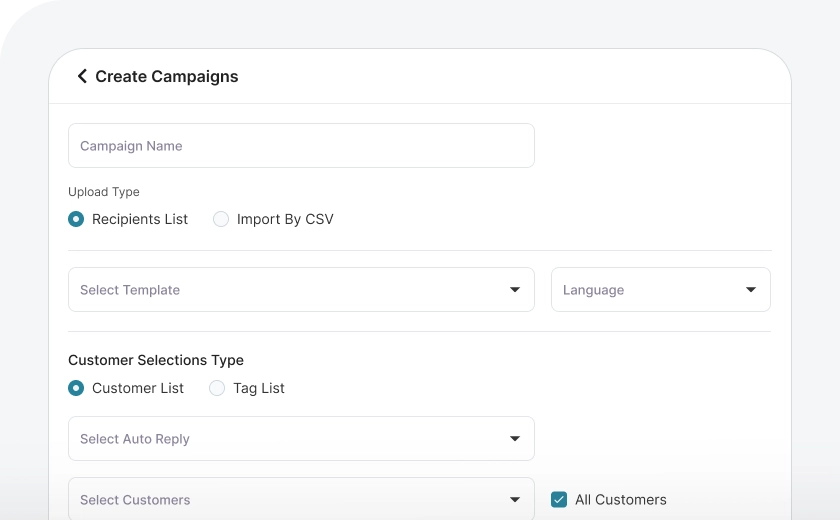Click the back chevron beside Create Campaigns
Screen dimensions: 840x520
click(82, 76)
